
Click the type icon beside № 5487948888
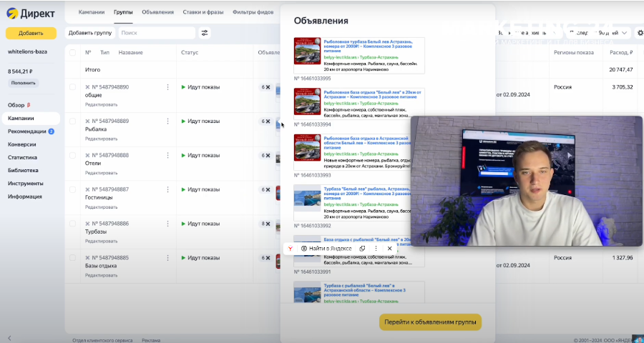(87, 155)
